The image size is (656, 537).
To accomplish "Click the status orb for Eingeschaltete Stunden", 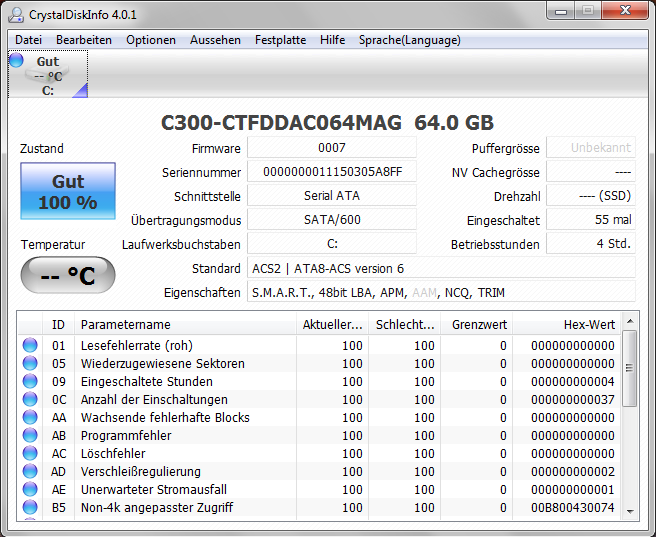I will [x=30, y=381].
